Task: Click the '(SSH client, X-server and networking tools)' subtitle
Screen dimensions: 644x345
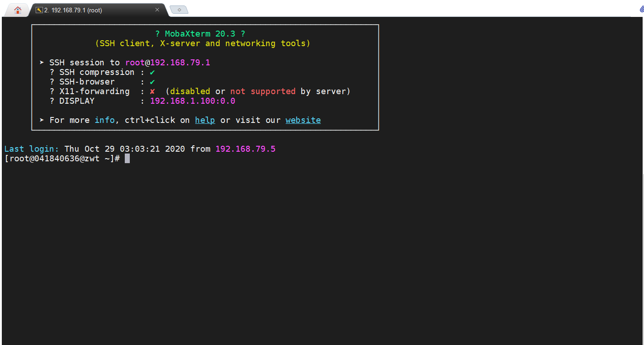Action: [203, 43]
